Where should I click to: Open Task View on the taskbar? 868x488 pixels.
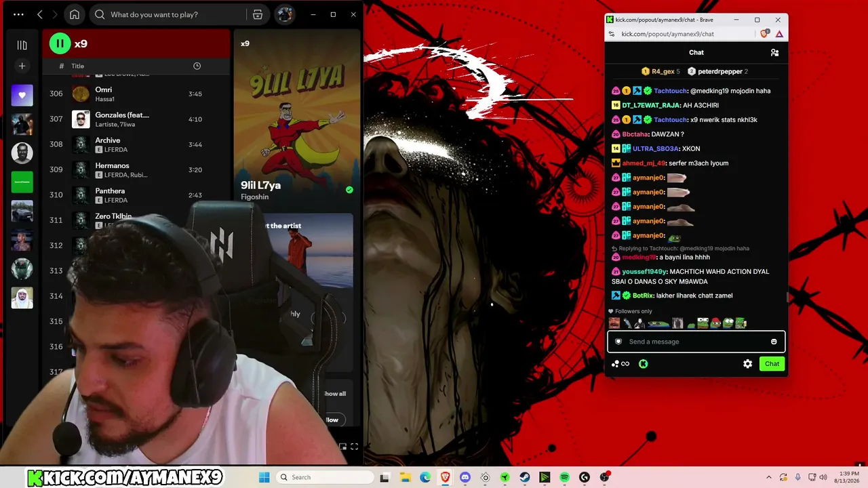pyautogui.click(x=384, y=477)
